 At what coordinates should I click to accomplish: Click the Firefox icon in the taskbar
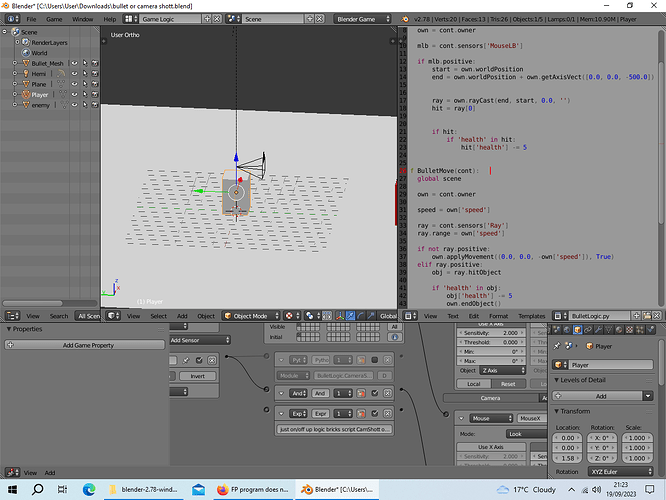222,489
